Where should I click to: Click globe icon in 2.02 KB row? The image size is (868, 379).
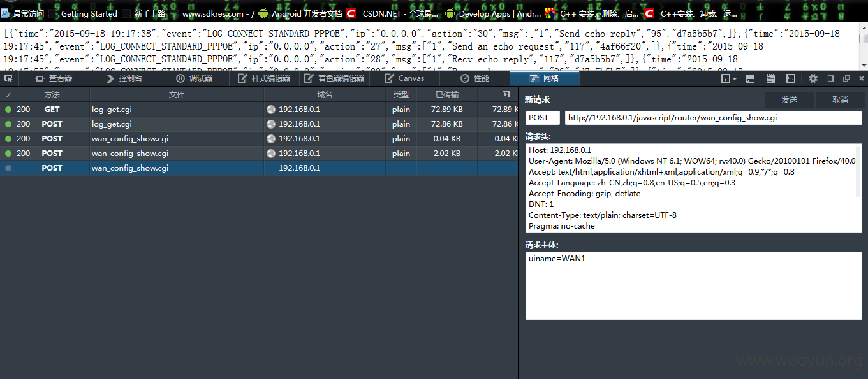[270, 154]
